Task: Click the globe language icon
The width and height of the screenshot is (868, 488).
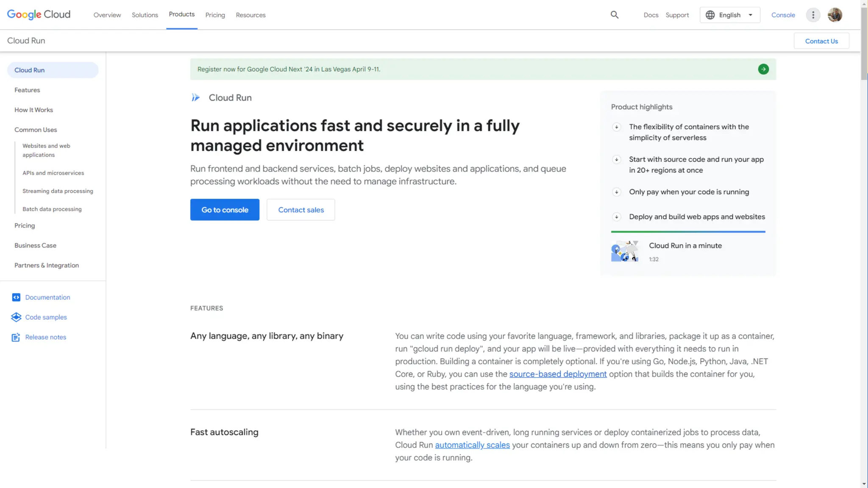Action: pos(710,15)
